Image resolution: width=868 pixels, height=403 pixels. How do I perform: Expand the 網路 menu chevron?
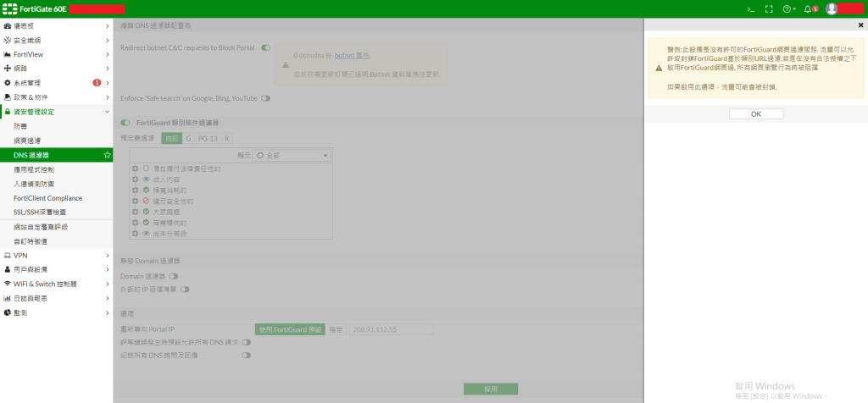108,69
